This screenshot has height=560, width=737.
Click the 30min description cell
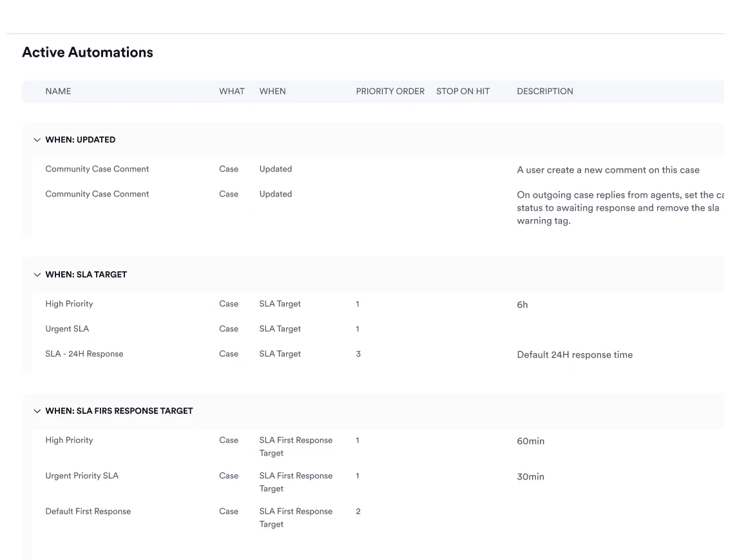pyautogui.click(x=530, y=477)
